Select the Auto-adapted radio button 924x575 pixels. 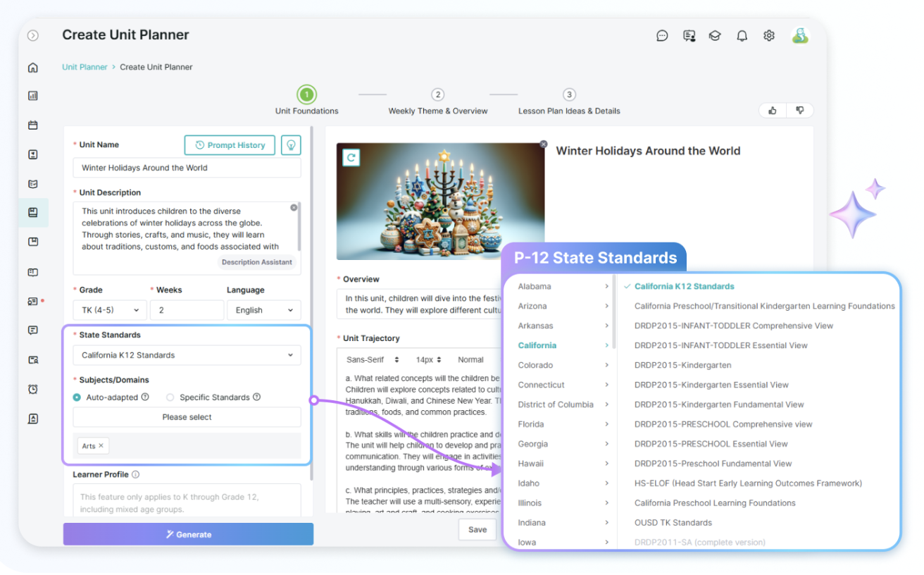coord(77,397)
